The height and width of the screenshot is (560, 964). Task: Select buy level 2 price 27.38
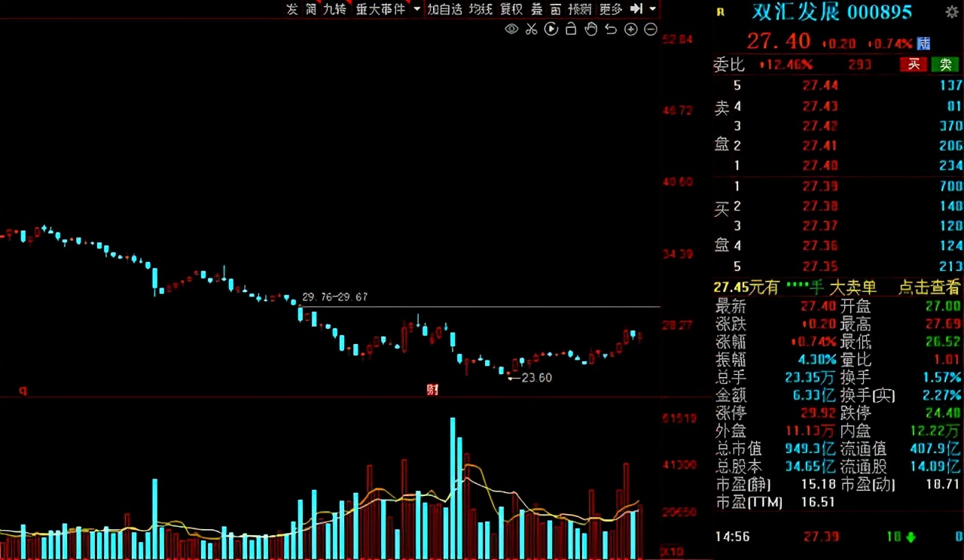(820, 206)
